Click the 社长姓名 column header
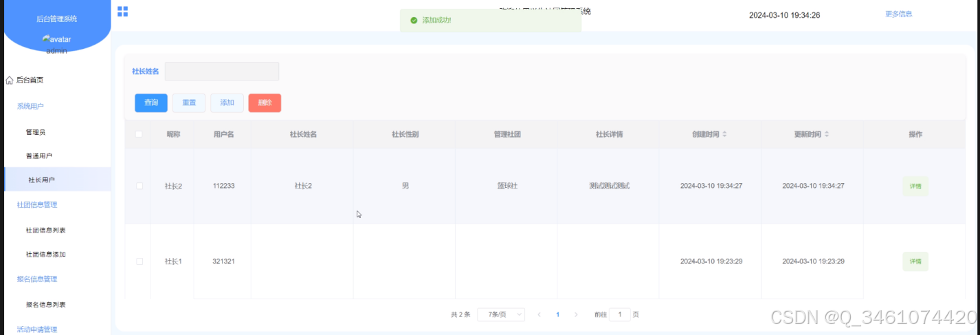 click(x=303, y=134)
